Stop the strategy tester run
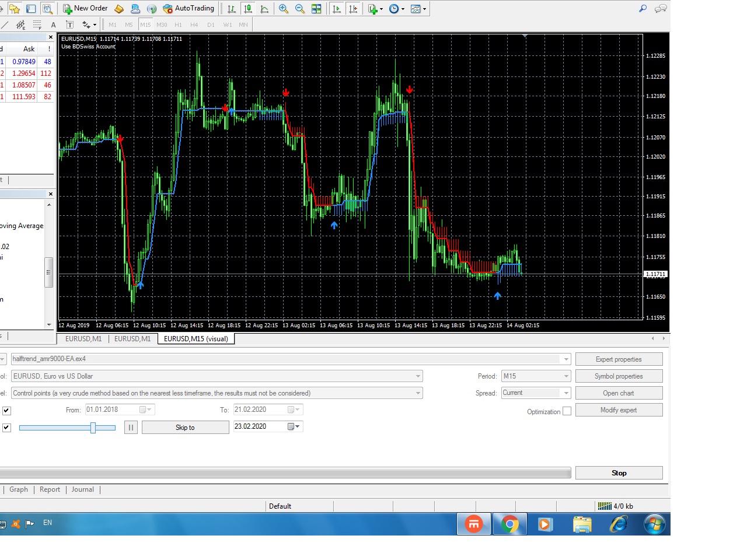Screen dimensions: 747x560 [619, 473]
